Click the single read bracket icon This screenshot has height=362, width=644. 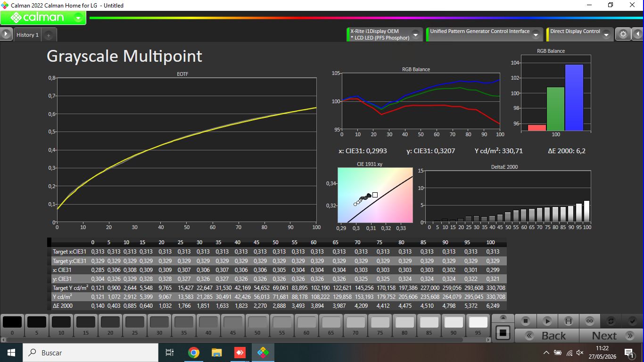pos(569,321)
